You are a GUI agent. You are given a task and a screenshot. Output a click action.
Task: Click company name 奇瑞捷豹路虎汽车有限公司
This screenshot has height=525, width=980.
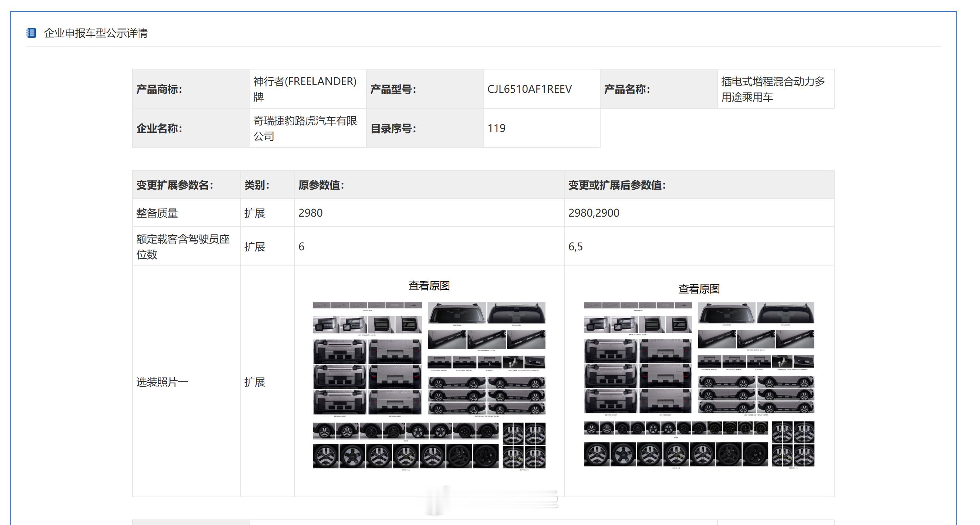[x=305, y=128]
